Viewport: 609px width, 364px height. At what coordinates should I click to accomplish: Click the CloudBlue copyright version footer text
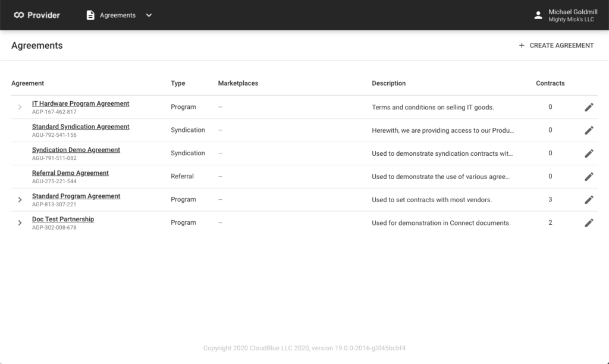pyautogui.click(x=304, y=348)
